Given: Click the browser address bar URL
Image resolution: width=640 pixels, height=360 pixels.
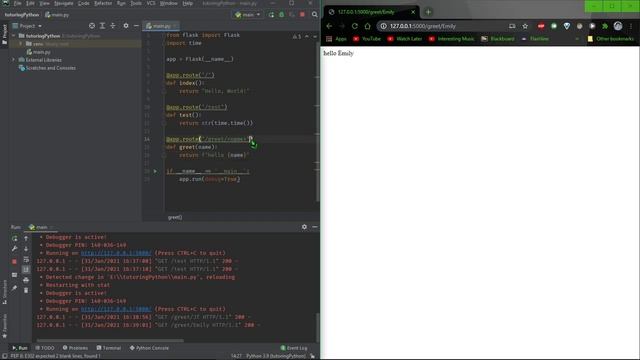Looking at the screenshot, I should pos(422,26).
